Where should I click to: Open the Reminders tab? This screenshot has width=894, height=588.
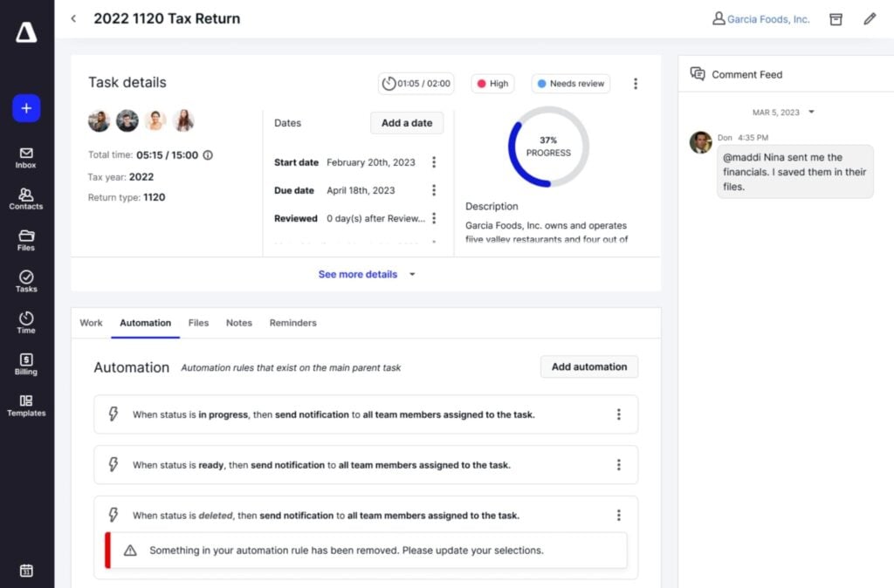click(293, 323)
